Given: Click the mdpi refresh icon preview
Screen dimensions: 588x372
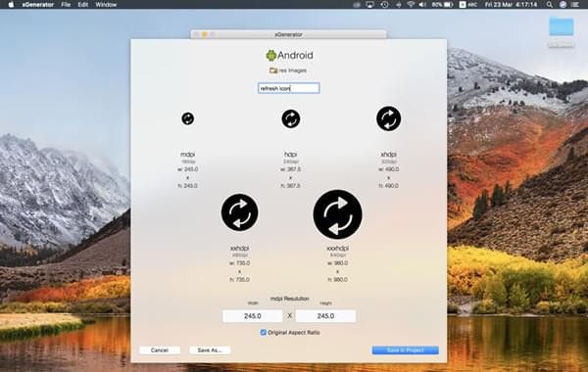Looking at the screenshot, I should pyautogui.click(x=188, y=118).
